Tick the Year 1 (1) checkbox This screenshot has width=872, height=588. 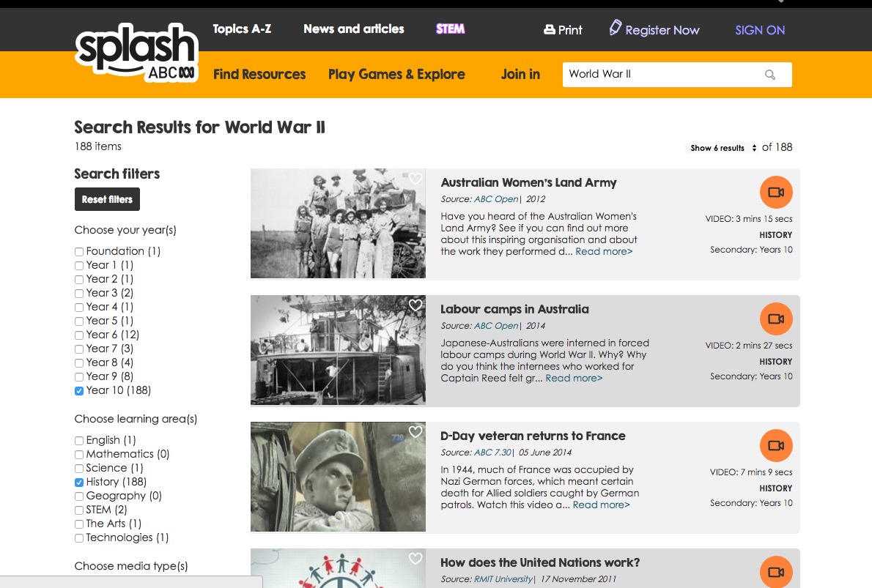(79, 266)
